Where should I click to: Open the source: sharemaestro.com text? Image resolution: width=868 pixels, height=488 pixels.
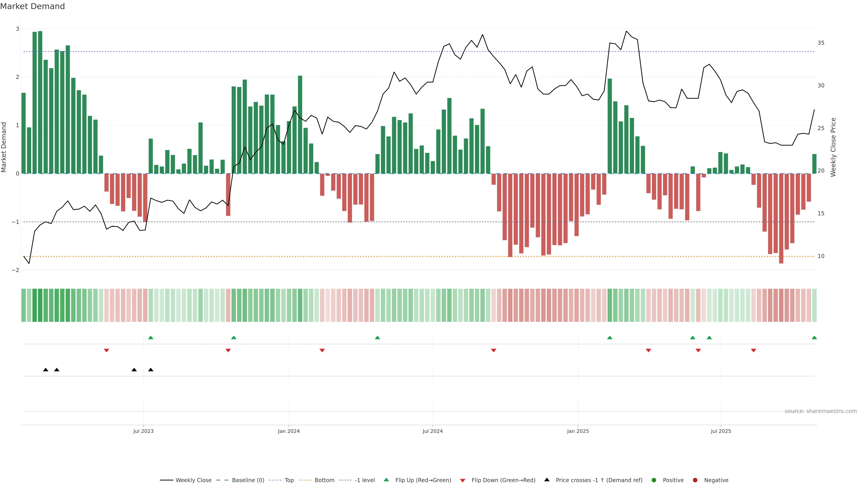821,411
